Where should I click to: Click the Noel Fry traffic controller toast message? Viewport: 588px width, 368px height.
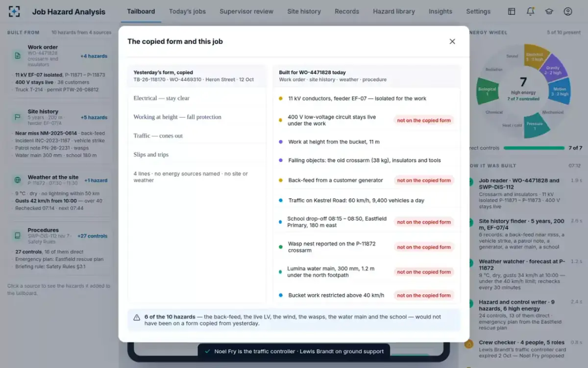pyautogui.click(x=294, y=351)
